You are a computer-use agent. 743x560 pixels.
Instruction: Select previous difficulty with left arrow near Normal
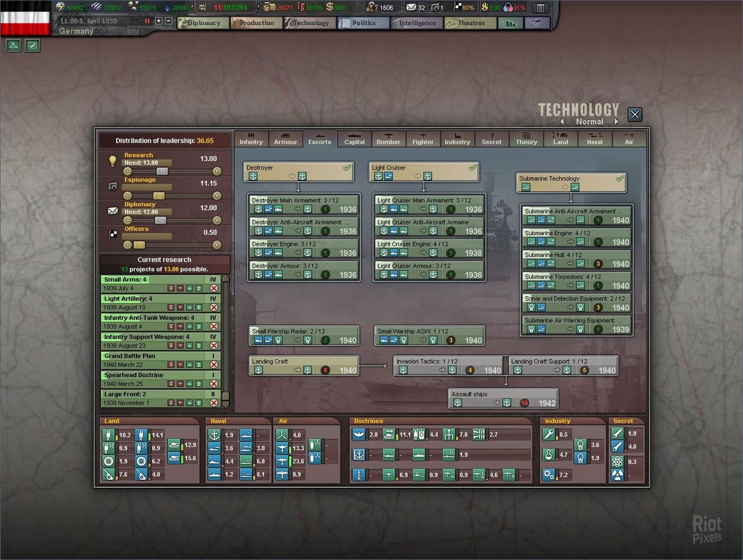click(562, 122)
